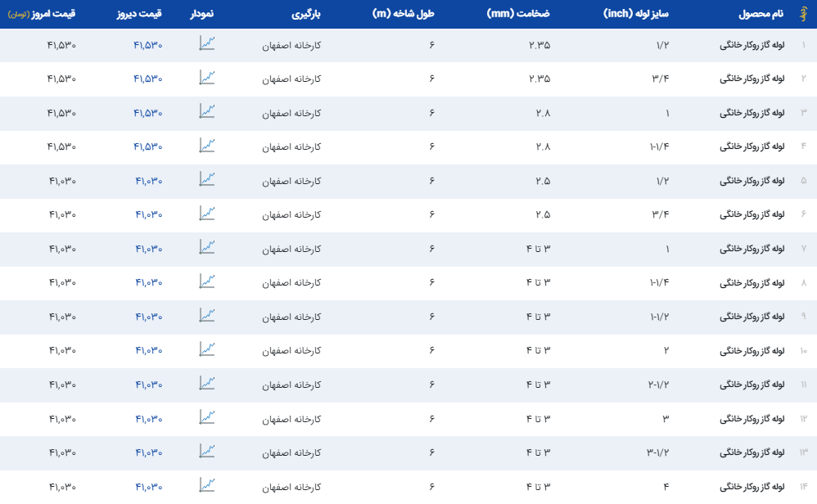Open the price chart icon in row 1
The image size is (817, 504).
click(207, 44)
